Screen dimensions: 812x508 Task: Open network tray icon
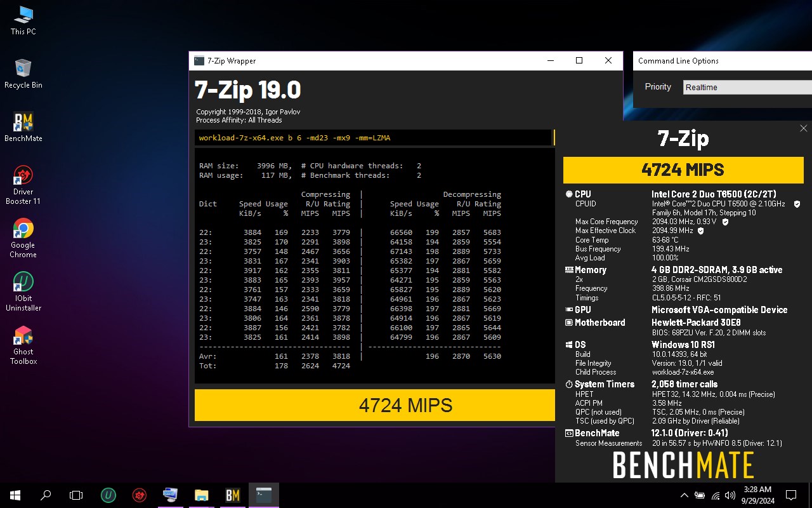coord(716,495)
